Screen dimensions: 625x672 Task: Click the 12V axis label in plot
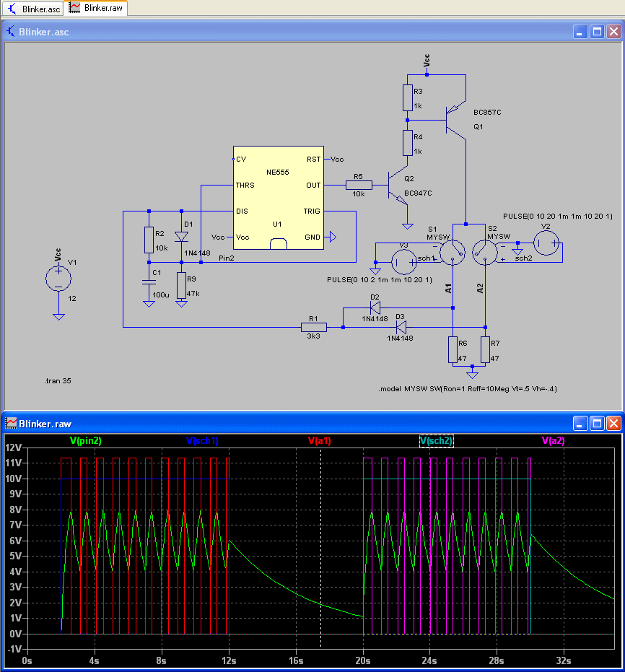pos(13,448)
